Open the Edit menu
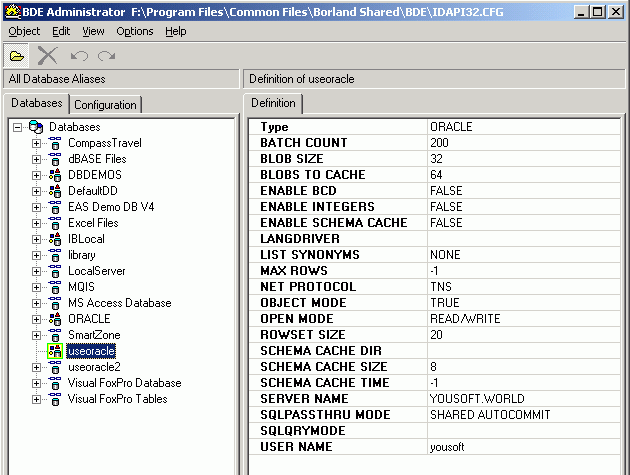The width and height of the screenshot is (630, 475). point(61,31)
